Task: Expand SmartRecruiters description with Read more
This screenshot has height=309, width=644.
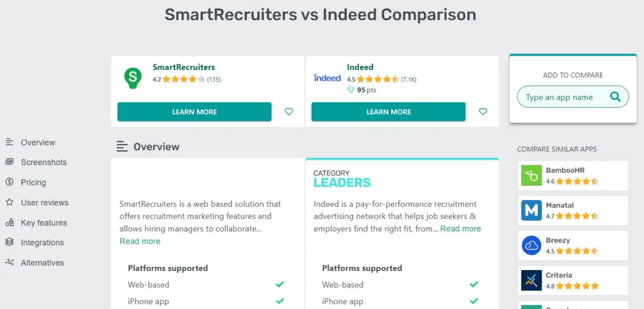Action: [x=140, y=241]
